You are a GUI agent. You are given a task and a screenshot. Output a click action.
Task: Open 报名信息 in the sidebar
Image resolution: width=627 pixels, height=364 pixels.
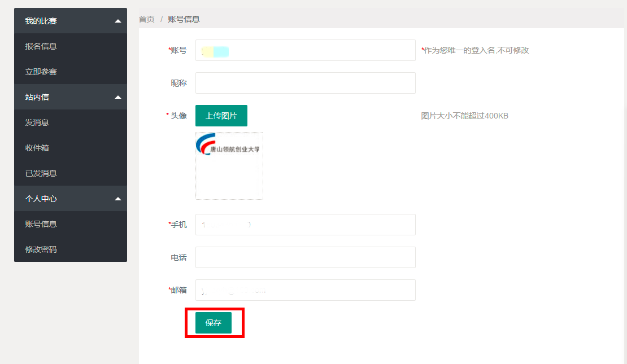[x=41, y=46]
